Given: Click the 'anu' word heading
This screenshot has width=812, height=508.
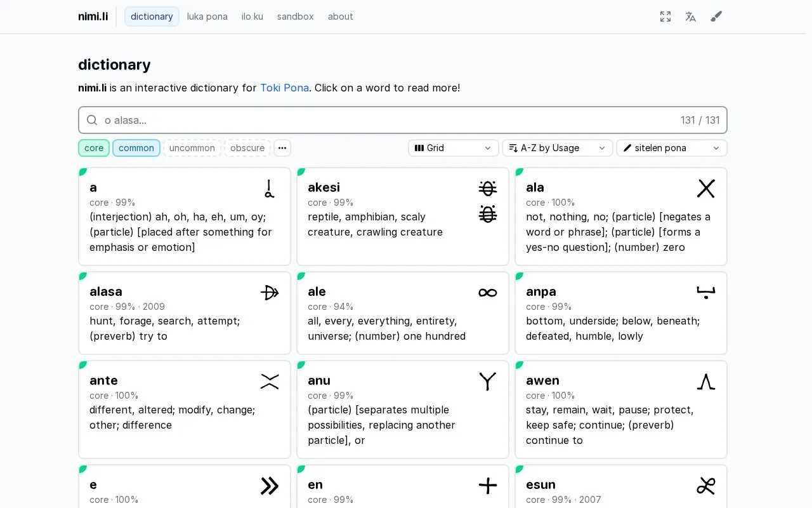Looking at the screenshot, I should pyautogui.click(x=319, y=380).
